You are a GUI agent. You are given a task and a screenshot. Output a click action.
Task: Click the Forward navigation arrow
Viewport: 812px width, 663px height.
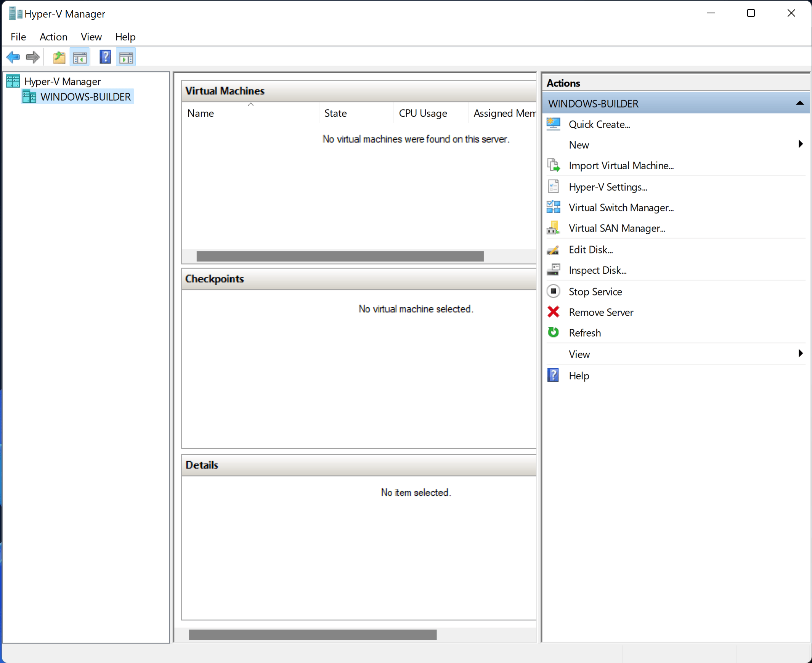[x=32, y=56]
